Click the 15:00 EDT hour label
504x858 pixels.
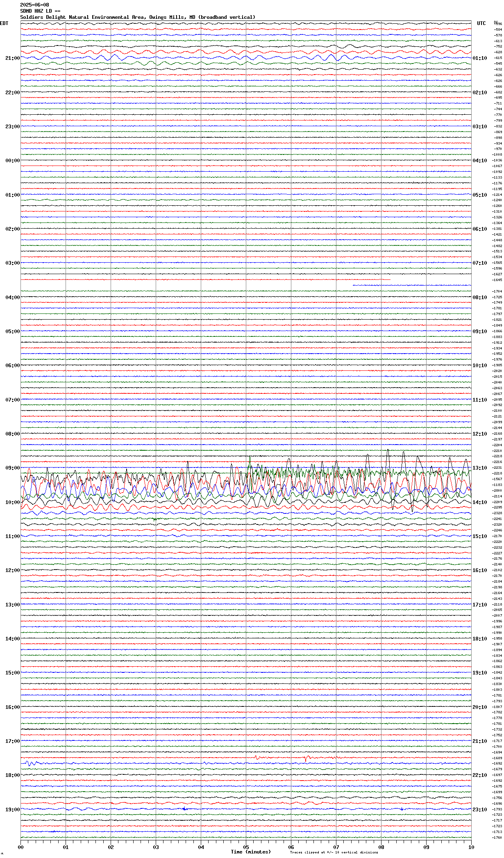click(x=13, y=673)
